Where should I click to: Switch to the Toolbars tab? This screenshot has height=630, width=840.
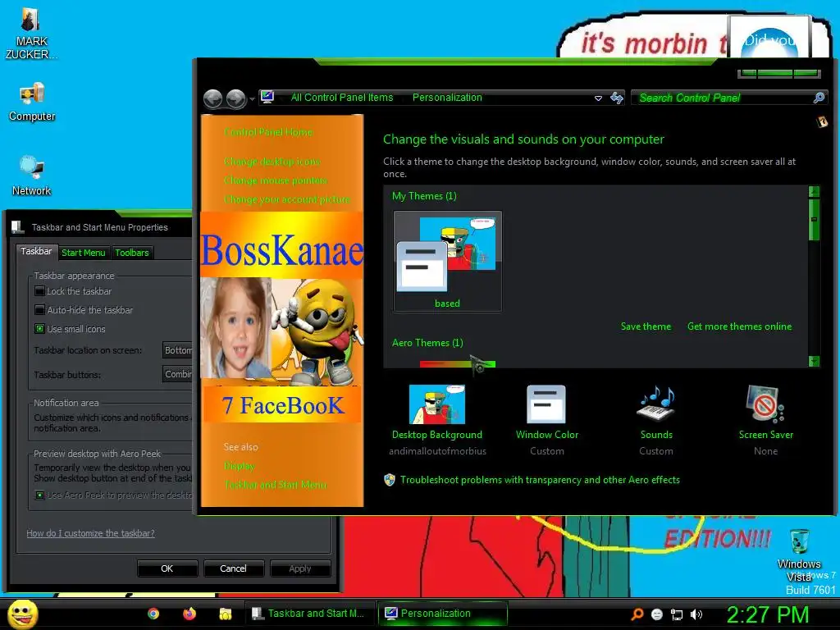132,253
